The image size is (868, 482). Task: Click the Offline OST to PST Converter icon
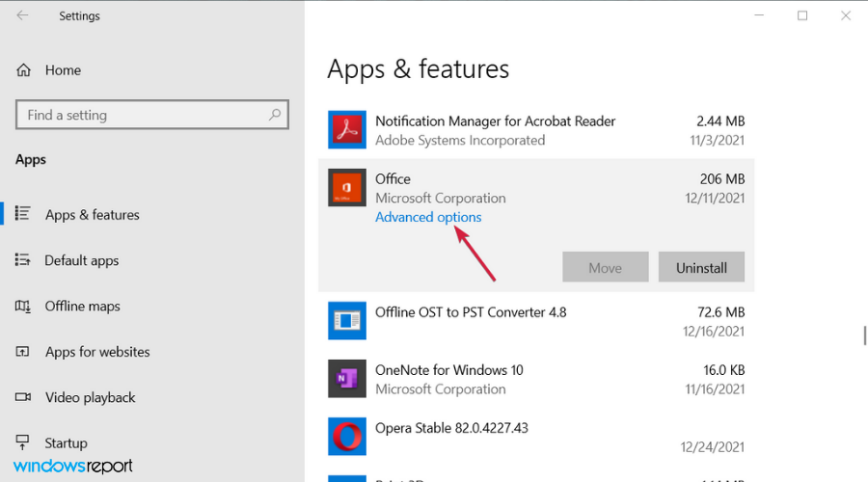346,320
